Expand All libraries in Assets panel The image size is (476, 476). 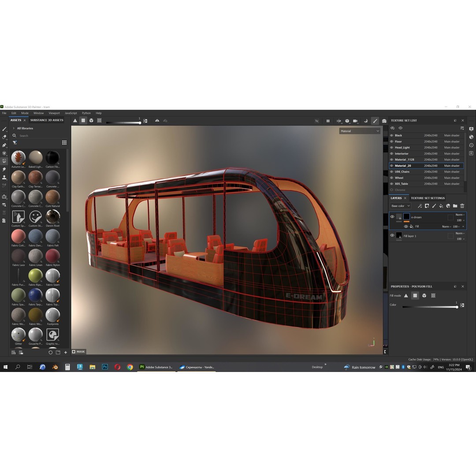tap(13, 128)
